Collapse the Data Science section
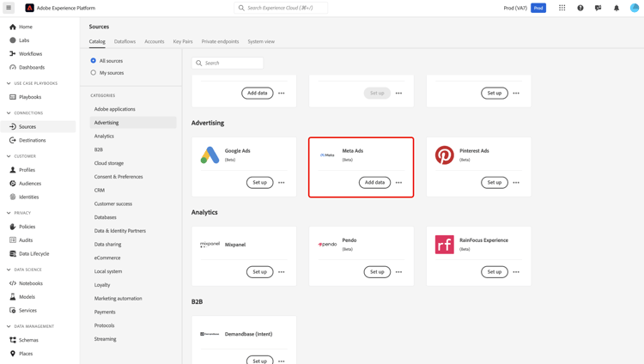The height and width of the screenshot is (364, 644). pyautogui.click(x=9, y=270)
